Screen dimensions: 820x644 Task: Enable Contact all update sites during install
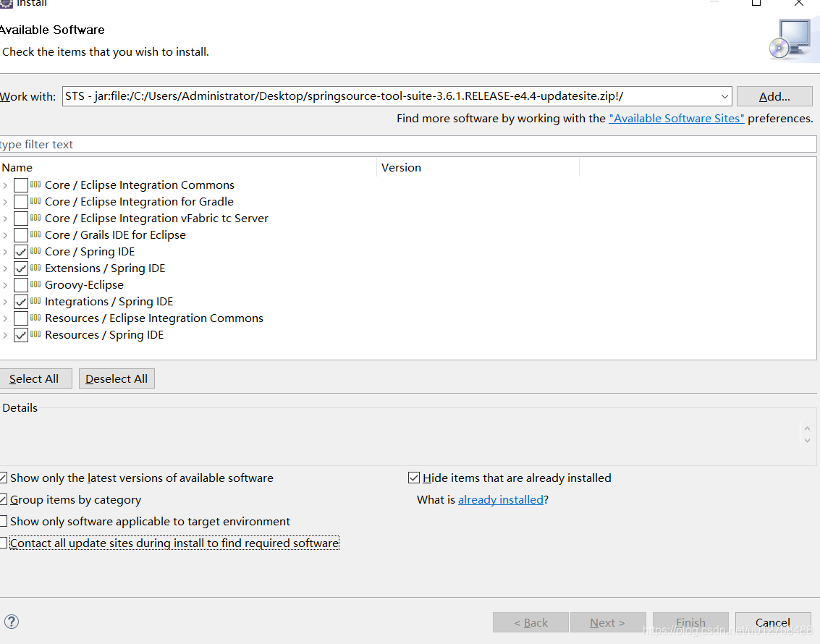(3, 543)
